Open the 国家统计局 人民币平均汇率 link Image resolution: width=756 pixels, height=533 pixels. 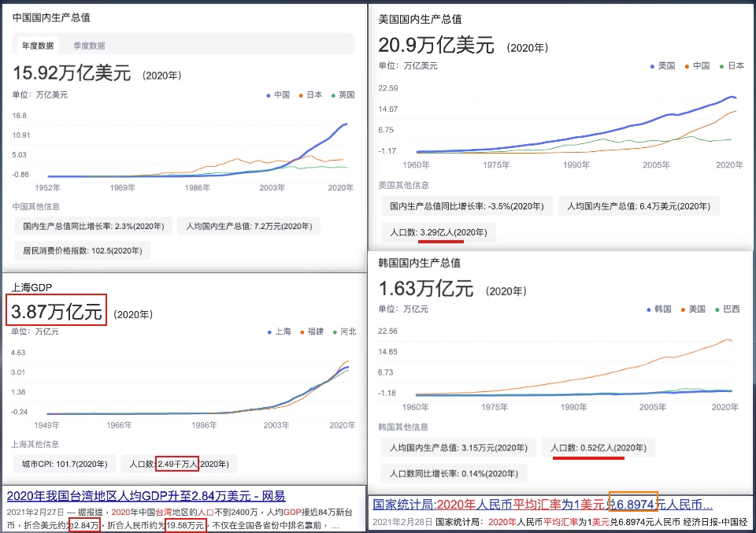pos(543,505)
